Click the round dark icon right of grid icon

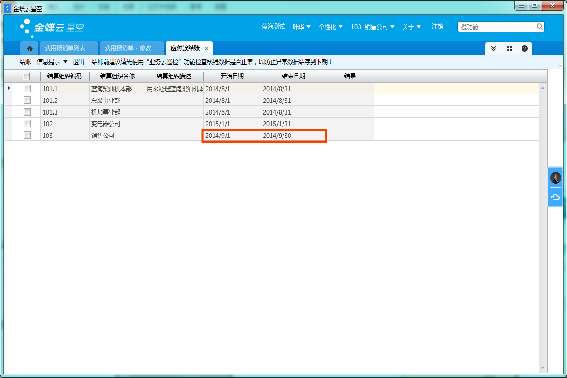pos(525,48)
